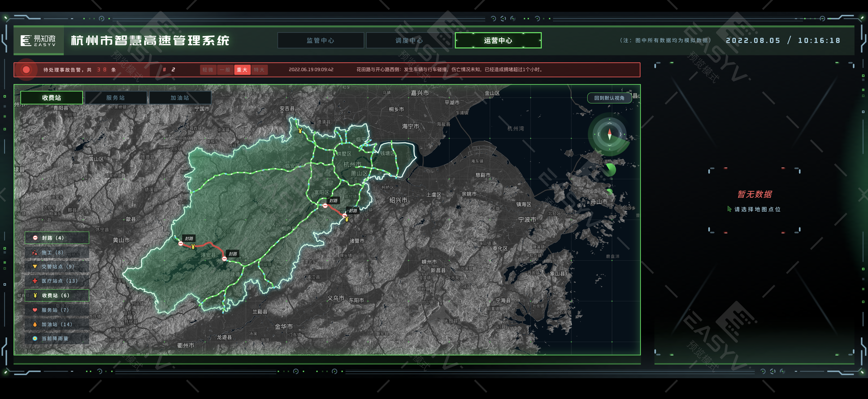Toggle the 施工 (8) layer filter
The image size is (868, 399).
pyautogui.click(x=57, y=253)
